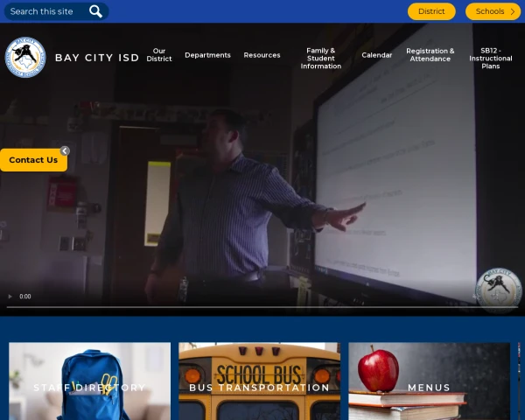Click the Schools button chevron arrow
The image size is (525, 420).
point(513,11)
